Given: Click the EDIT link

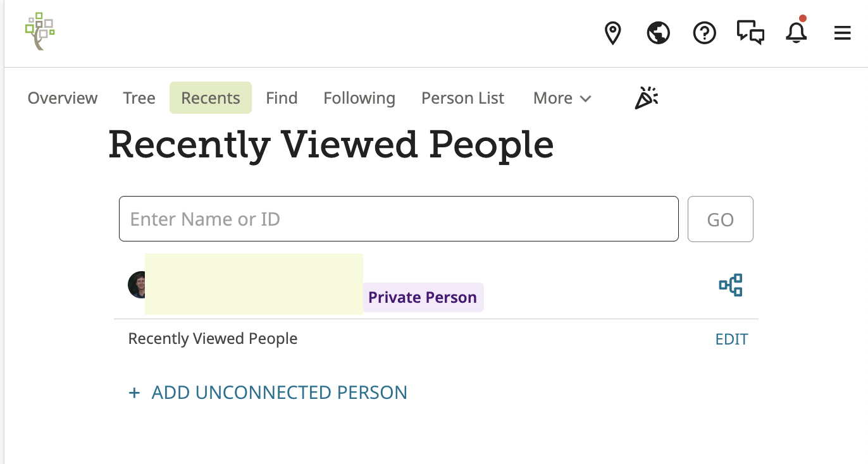Looking at the screenshot, I should click(x=731, y=339).
